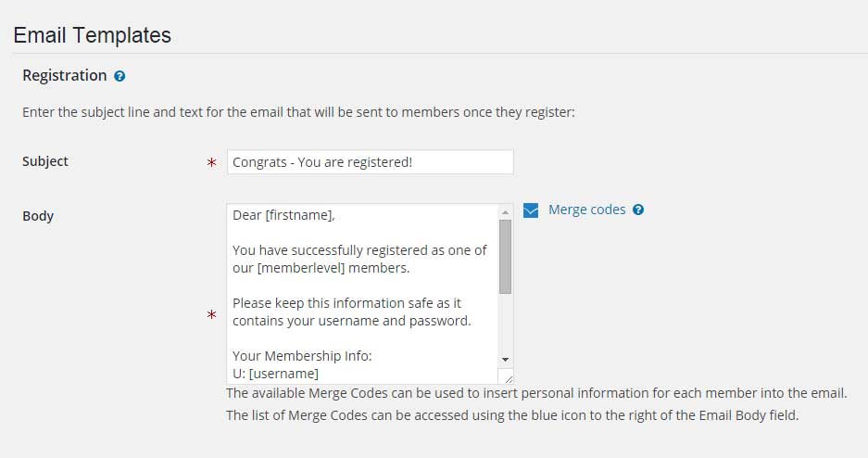Screen dimensions: 868x458
Task: Focus the Subject input field
Action: tap(371, 161)
